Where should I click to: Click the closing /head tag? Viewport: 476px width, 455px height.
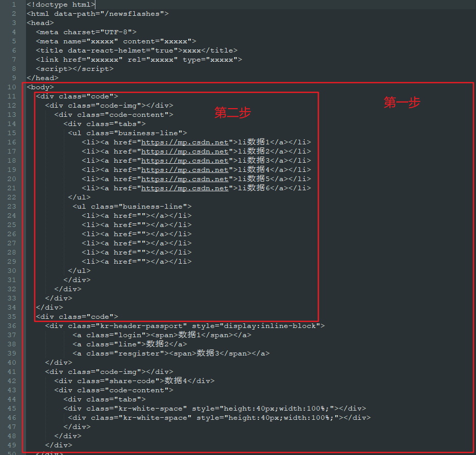coord(42,78)
